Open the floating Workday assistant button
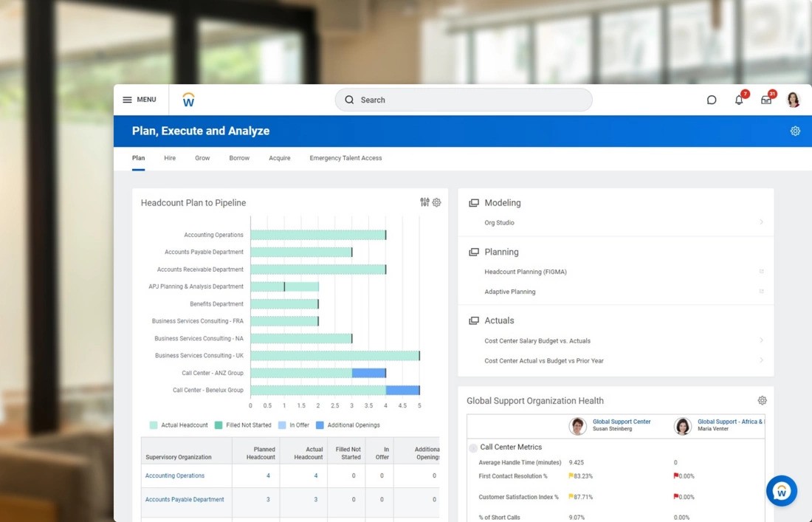 pyautogui.click(x=781, y=490)
